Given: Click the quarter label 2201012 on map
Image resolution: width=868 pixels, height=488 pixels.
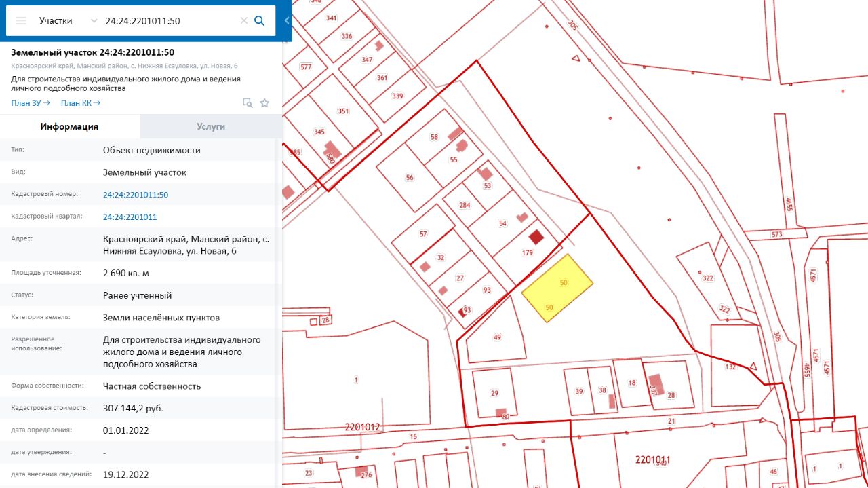Looking at the screenshot, I should pyautogui.click(x=362, y=428).
